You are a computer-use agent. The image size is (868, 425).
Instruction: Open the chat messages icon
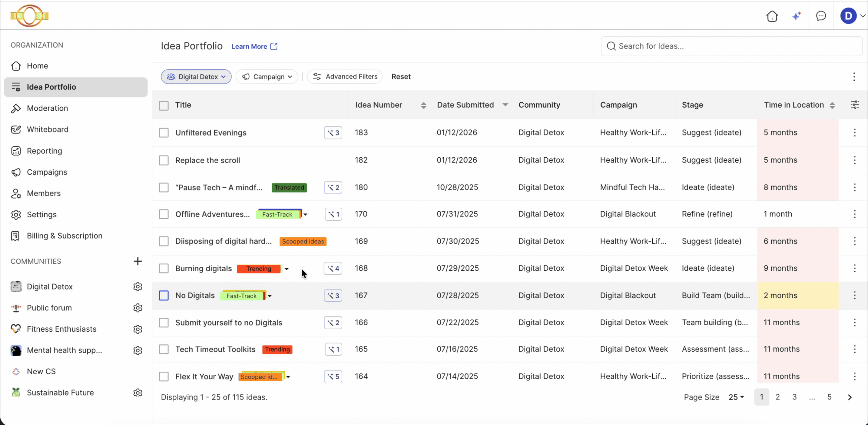821,16
